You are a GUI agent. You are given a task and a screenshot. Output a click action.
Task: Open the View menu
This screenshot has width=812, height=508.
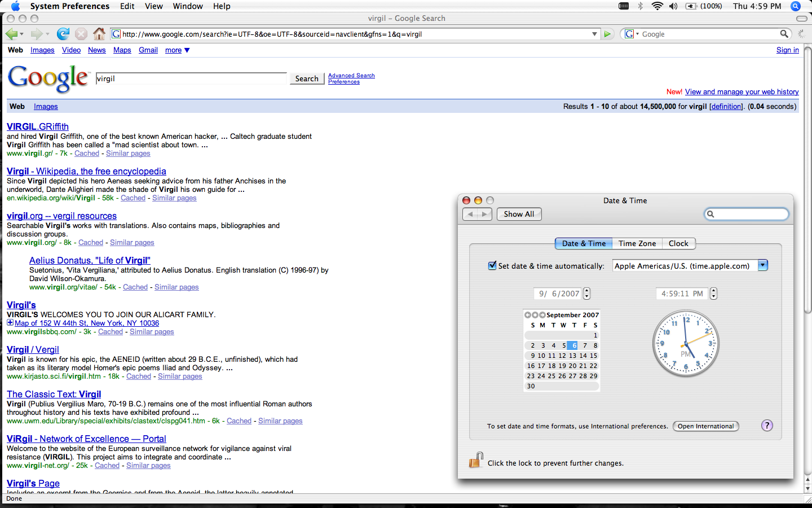[x=154, y=6]
